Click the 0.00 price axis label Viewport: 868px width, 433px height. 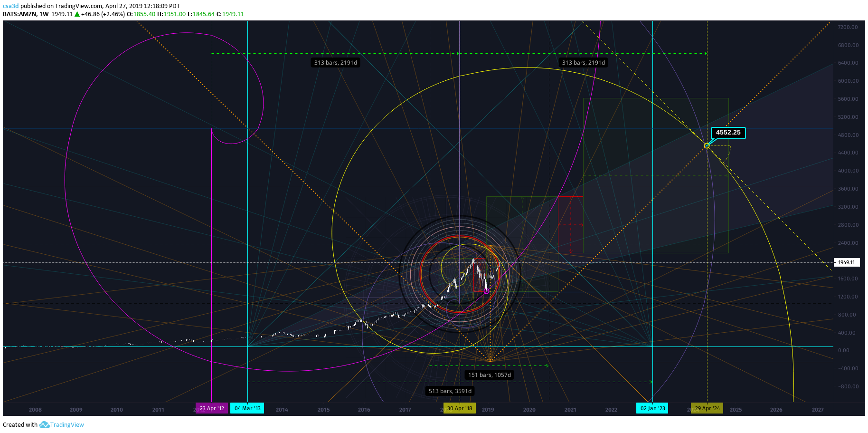click(844, 350)
